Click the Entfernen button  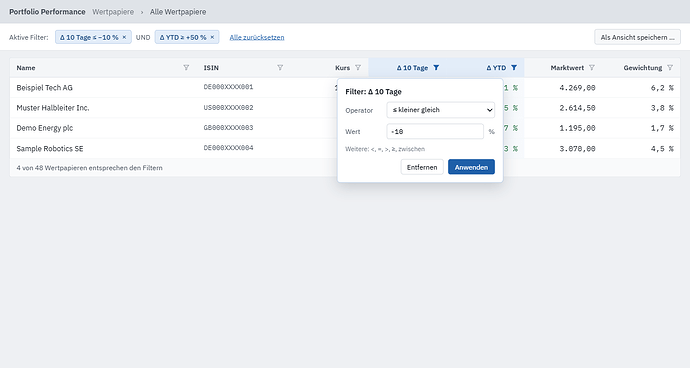point(422,167)
